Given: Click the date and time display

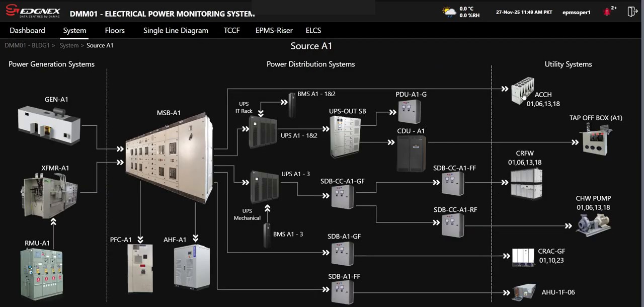Looking at the screenshot, I should pyautogui.click(x=524, y=12).
